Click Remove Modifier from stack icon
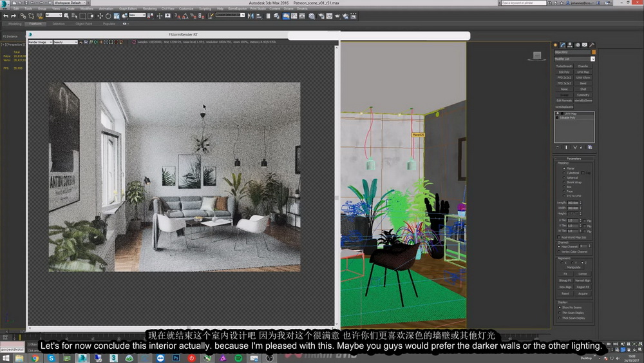Screen dimensions: 644x363 582,147
